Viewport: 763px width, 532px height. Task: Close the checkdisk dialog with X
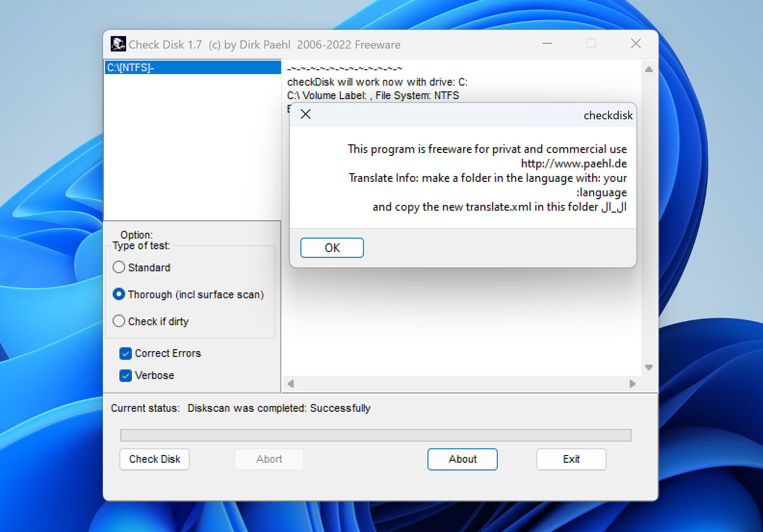click(x=306, y=114)
